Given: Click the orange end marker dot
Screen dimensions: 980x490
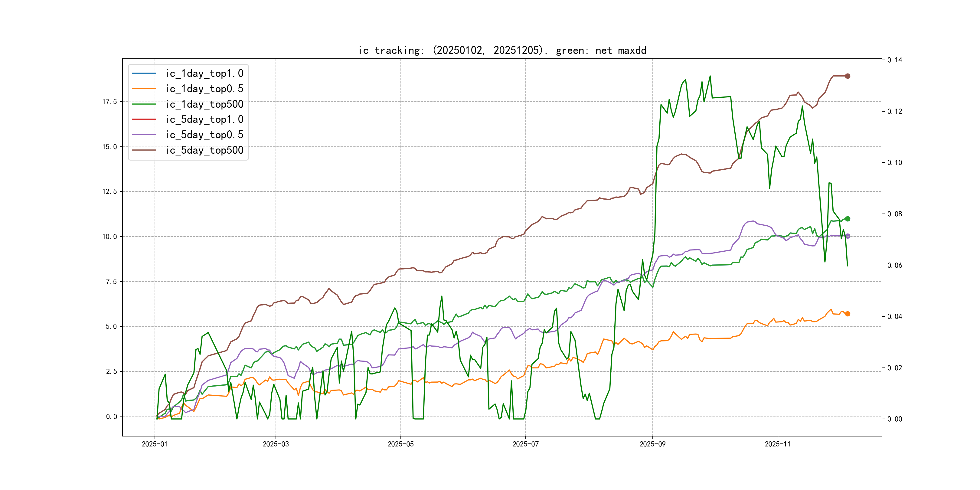Looking at the screenshot, I should pyautogui.click(x=847, y=314).
